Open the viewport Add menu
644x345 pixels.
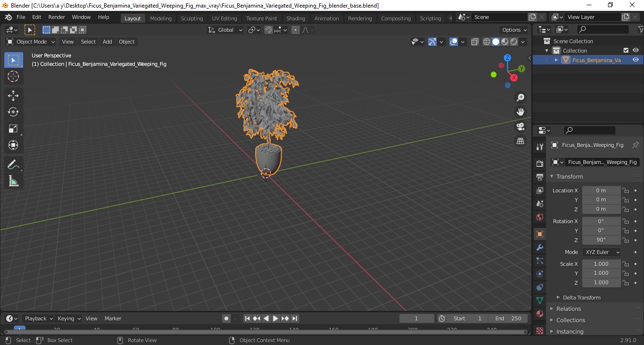tap(107, 42)
